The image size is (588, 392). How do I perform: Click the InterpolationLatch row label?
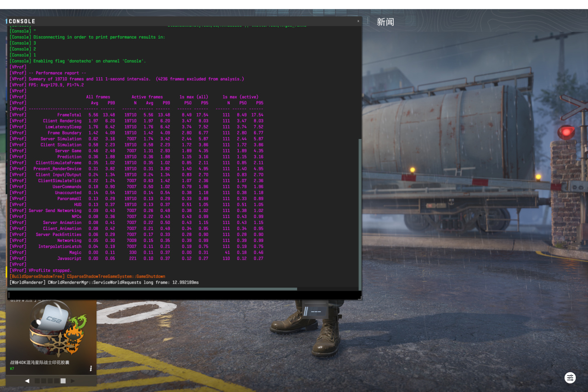[x=60, y=246]
